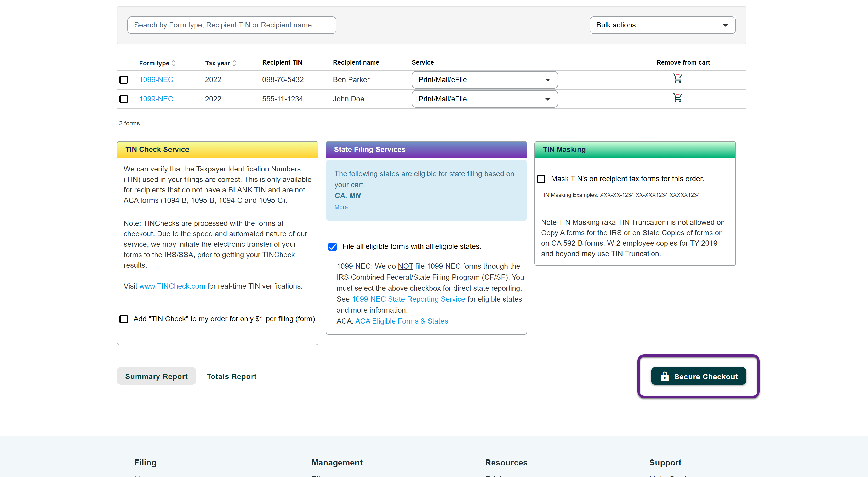
Task: Open the Bulk actions dropdown
Action: point(662,25)
